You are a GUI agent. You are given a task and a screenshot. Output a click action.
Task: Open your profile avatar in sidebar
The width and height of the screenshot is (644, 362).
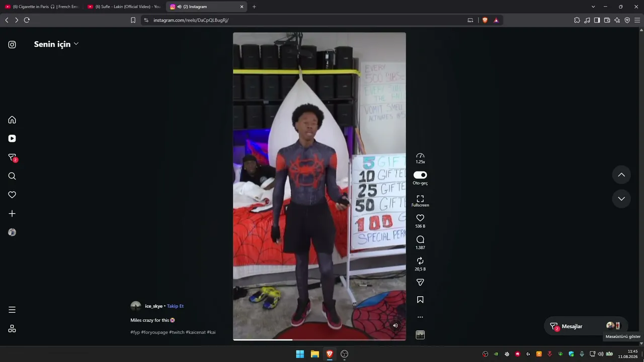[12, 232]
